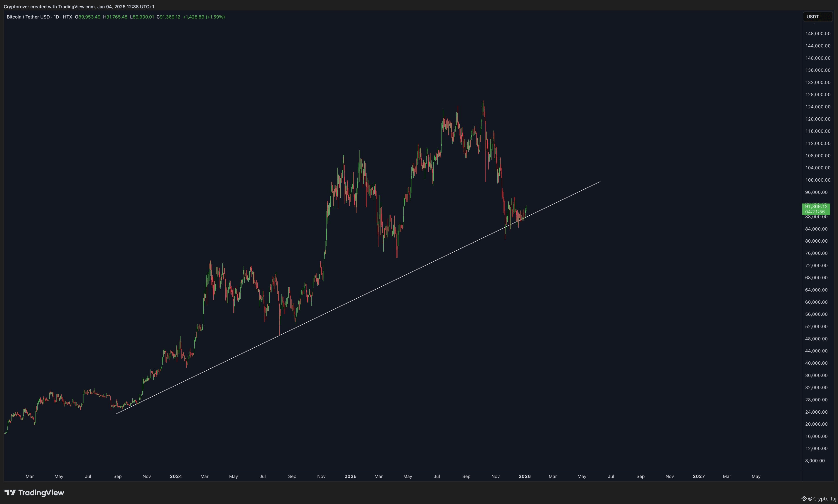Click the 100,000.00 price axis label
Image resolution: width=838 pixels, height=504 pixels.
(818, 180)
